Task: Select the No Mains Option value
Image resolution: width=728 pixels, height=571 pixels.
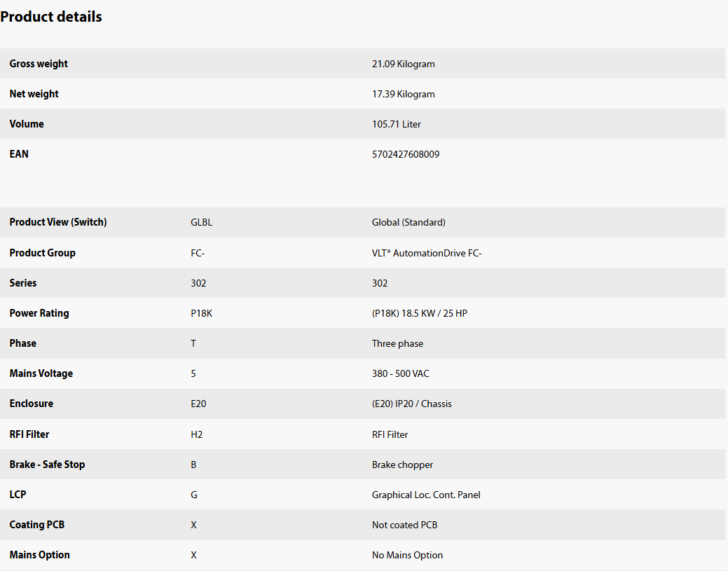Action: 407,555
